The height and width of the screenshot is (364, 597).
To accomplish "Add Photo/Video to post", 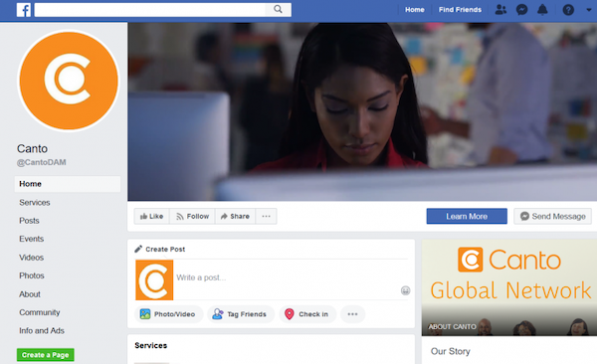I will click(169, 314).
